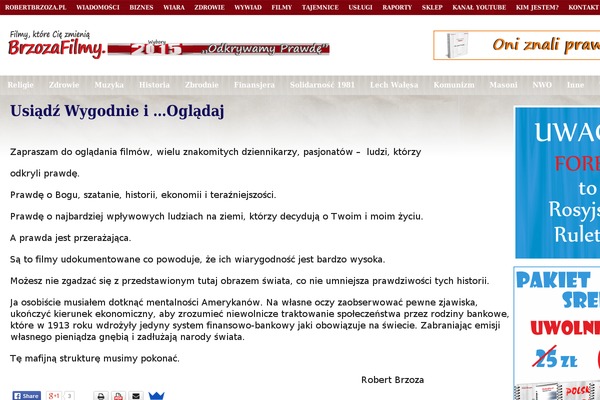Open KIM JESTEM? menu item

(x=537, y=7)
